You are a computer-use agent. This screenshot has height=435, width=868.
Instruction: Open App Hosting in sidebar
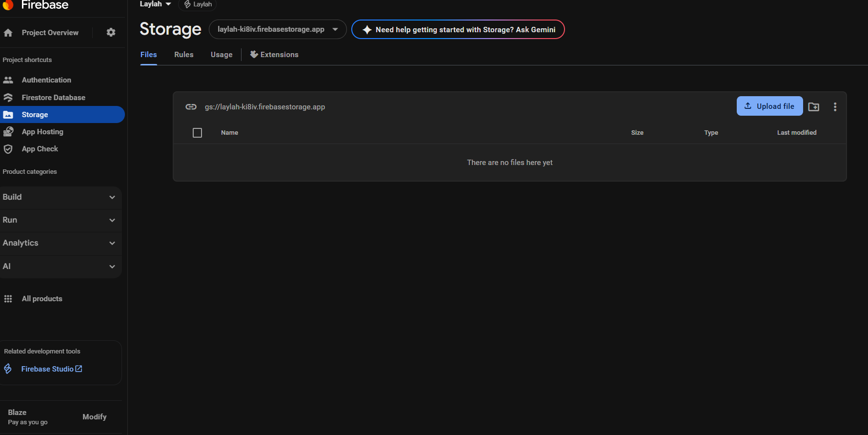point(42,132)
